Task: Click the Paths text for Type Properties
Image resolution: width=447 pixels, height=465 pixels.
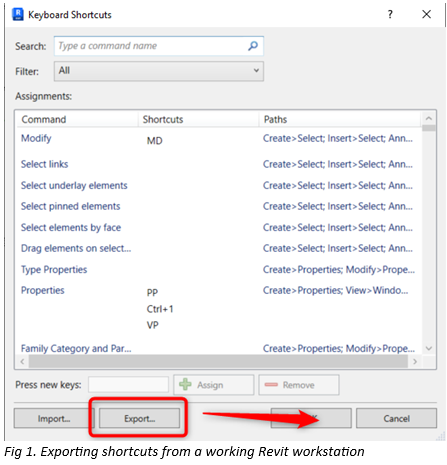Action: [x=339, y=270]
